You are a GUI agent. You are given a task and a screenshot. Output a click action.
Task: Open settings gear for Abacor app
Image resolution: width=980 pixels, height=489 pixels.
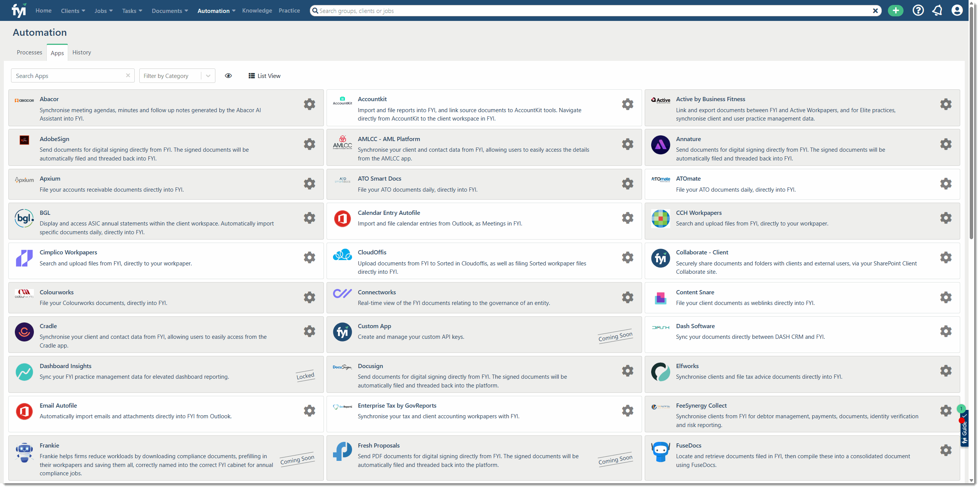[309, 104]
